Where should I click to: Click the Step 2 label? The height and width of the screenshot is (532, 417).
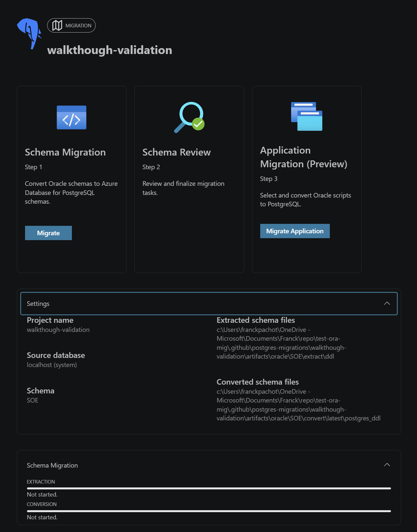pos(151,167)
